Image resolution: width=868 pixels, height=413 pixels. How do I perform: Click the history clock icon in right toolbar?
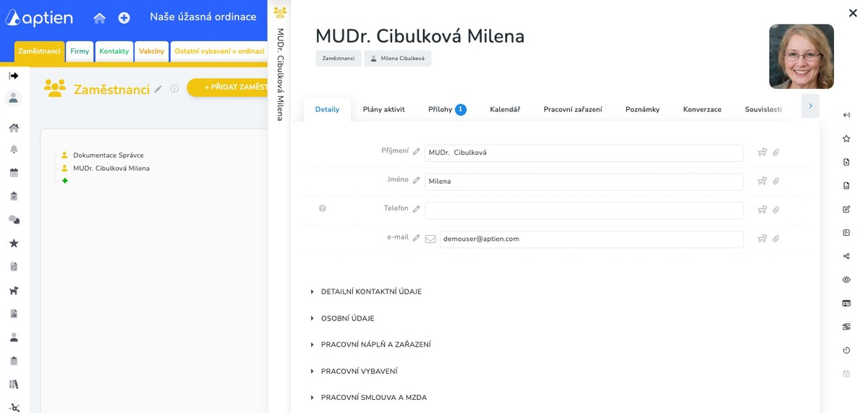[846, 350]
